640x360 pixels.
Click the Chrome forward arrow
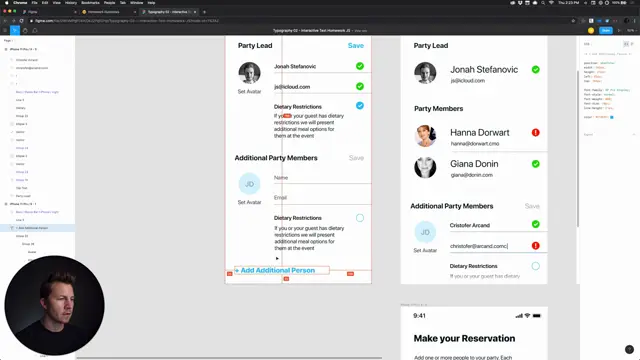coord(13,20)
